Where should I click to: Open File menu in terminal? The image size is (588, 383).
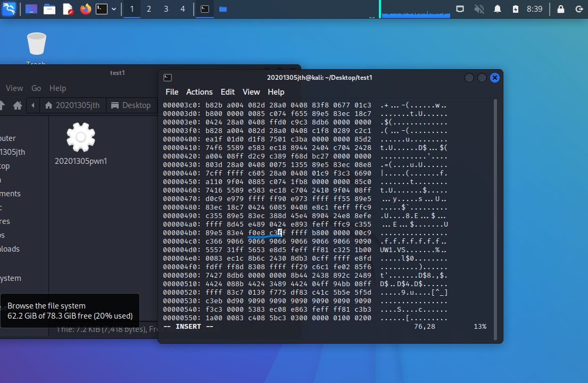pyautogui.click(x=172, y=92)
